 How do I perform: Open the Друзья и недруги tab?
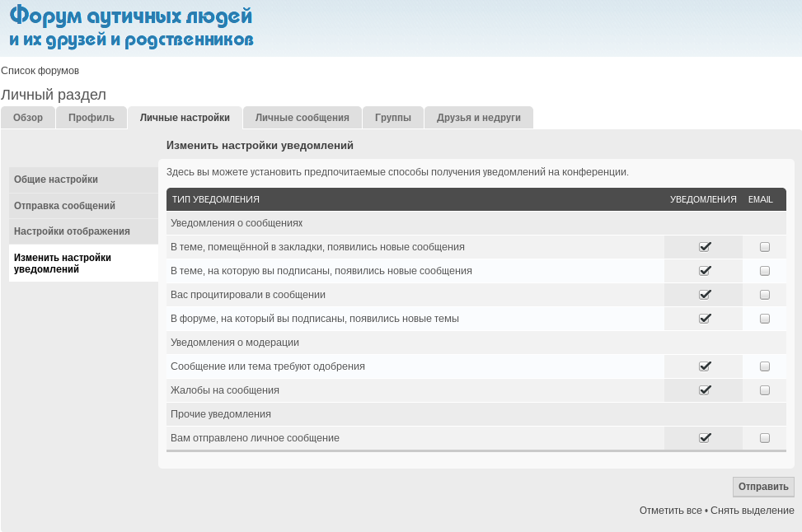(x=479, y=118)
